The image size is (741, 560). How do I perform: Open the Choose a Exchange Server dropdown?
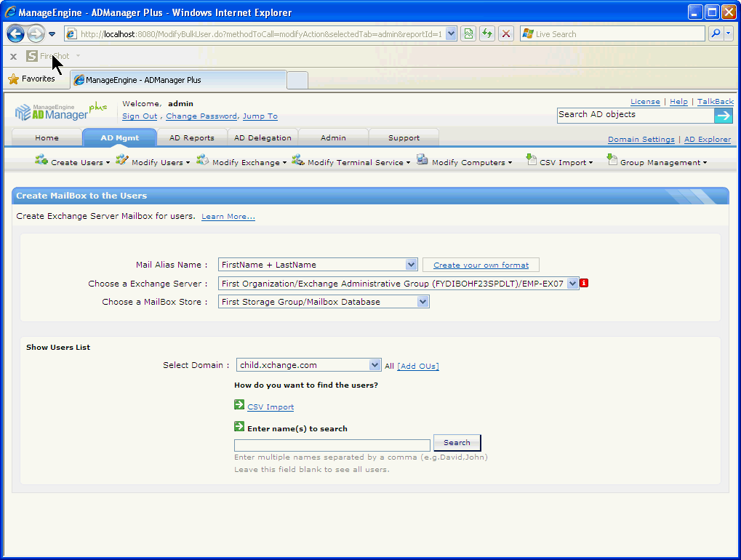point(398,284)
